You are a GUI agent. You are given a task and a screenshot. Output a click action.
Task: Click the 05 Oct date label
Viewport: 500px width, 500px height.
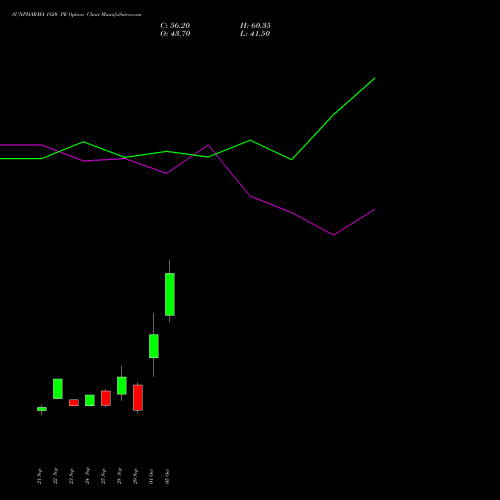tap(167, 476)
